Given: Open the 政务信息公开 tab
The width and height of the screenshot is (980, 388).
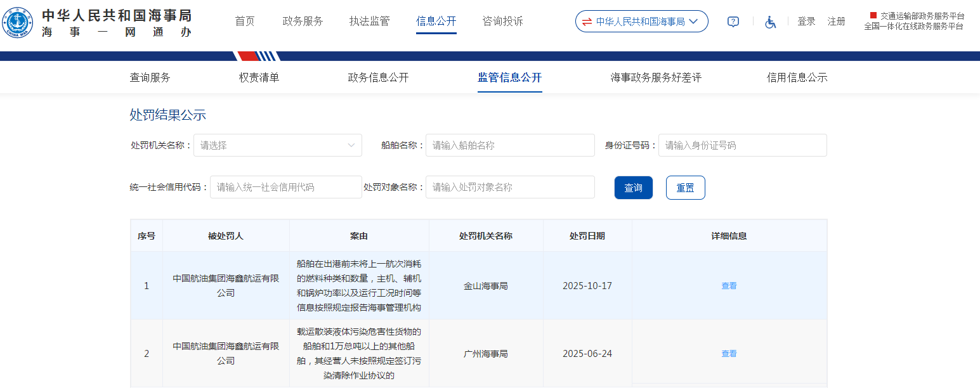Looking at the screenshot, I should coord(378,78).
